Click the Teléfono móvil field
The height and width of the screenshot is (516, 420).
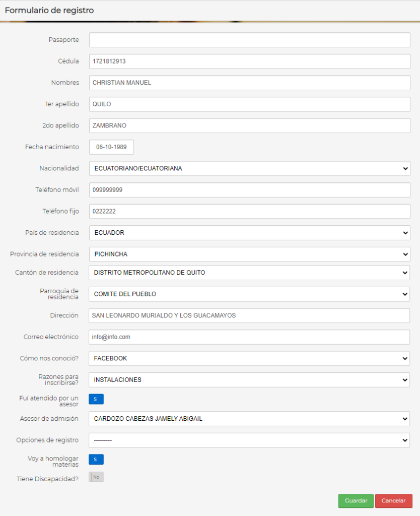click(250, 190)
